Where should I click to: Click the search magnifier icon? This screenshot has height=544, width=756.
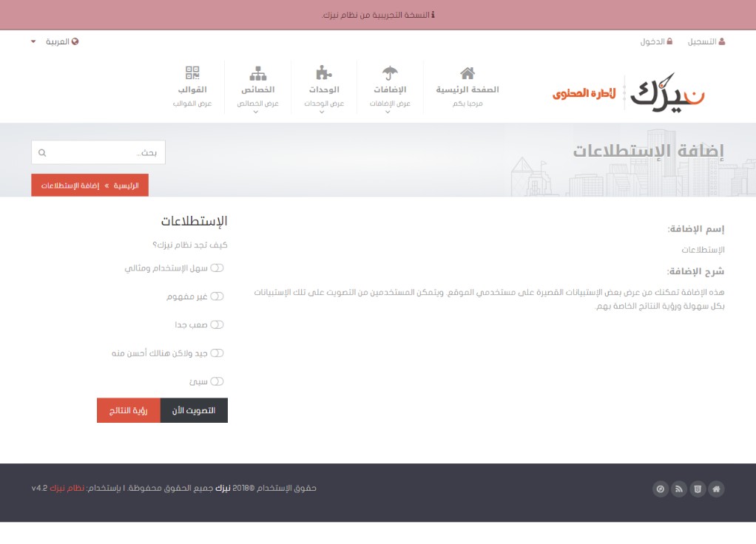pyautogui.click(x=42, y=153)
